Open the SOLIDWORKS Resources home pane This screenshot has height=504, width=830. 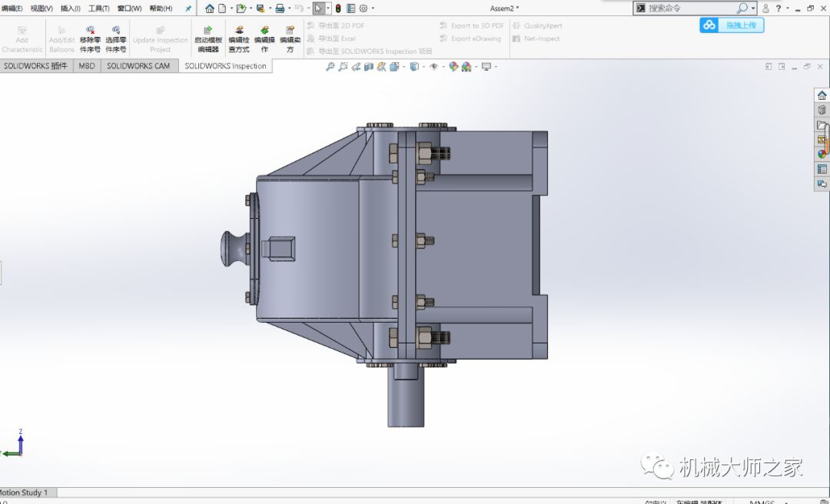pyautogui.click(x=822, y=96)
